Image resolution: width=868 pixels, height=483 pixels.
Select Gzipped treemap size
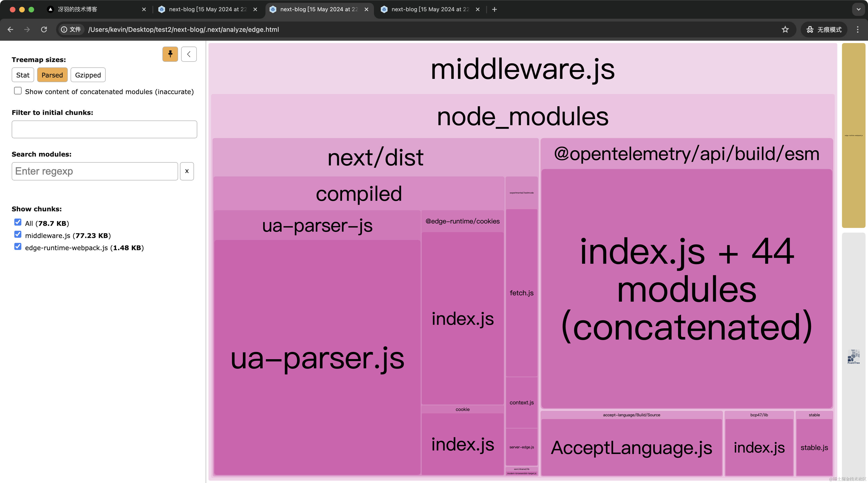88,75
